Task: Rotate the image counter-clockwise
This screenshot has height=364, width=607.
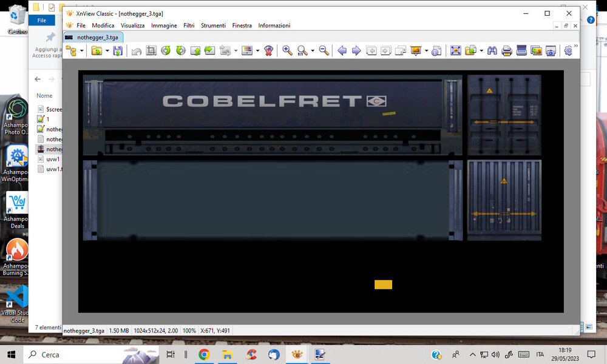Action: point(166,51)
